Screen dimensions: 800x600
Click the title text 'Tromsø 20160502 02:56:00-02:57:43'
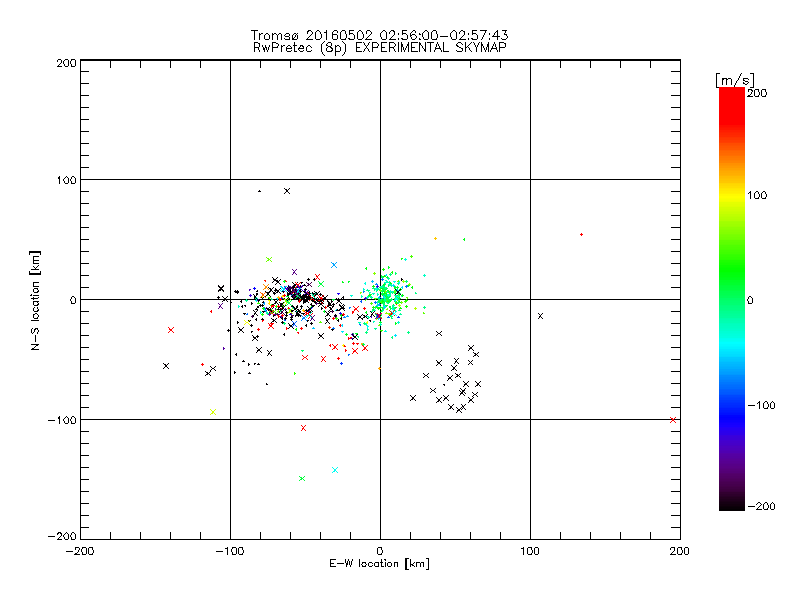pyautogui.click(x=379, y=35)
